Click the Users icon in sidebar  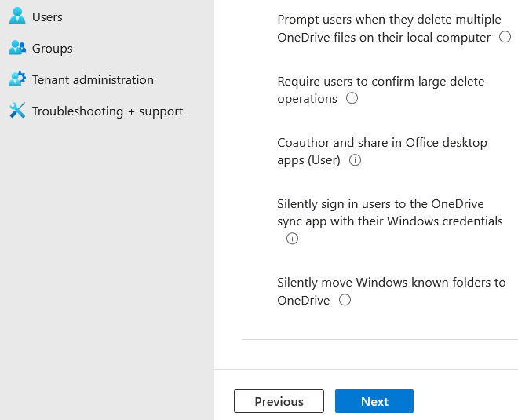pyautogui.click(x=17, y=16)
